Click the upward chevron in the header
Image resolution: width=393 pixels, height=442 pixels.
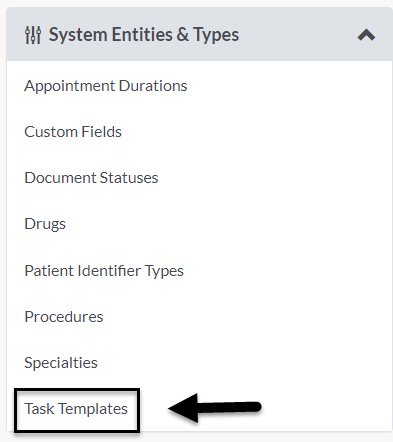(366, 35)
